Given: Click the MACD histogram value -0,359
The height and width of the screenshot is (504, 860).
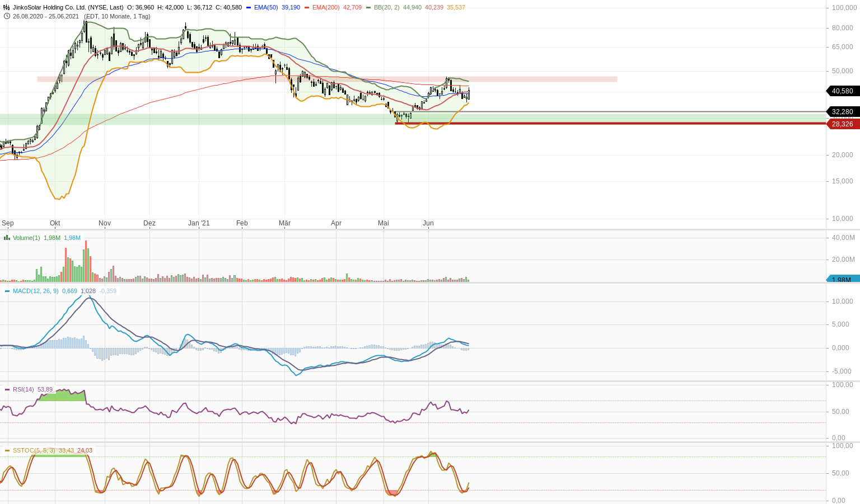Looking at the screenshot, I should 108,291.
